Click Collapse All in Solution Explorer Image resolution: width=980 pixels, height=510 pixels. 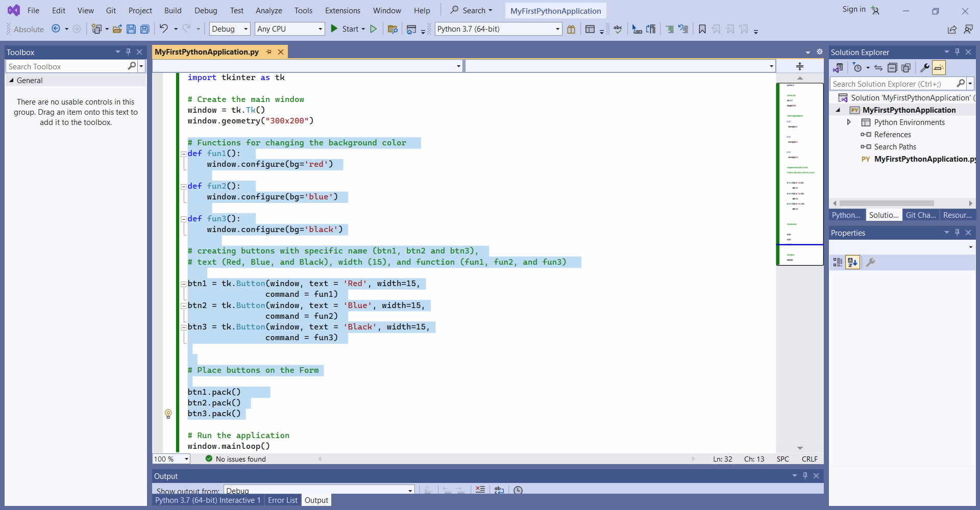pyautogui.click(x=892, y=68)
